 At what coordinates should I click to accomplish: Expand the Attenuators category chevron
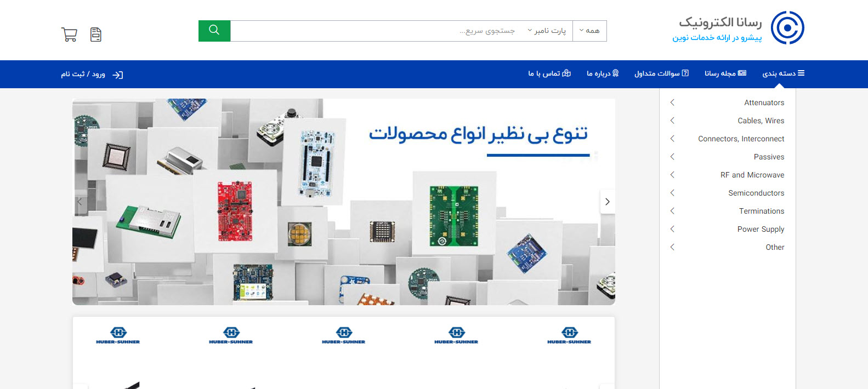(x=672, y=102)
